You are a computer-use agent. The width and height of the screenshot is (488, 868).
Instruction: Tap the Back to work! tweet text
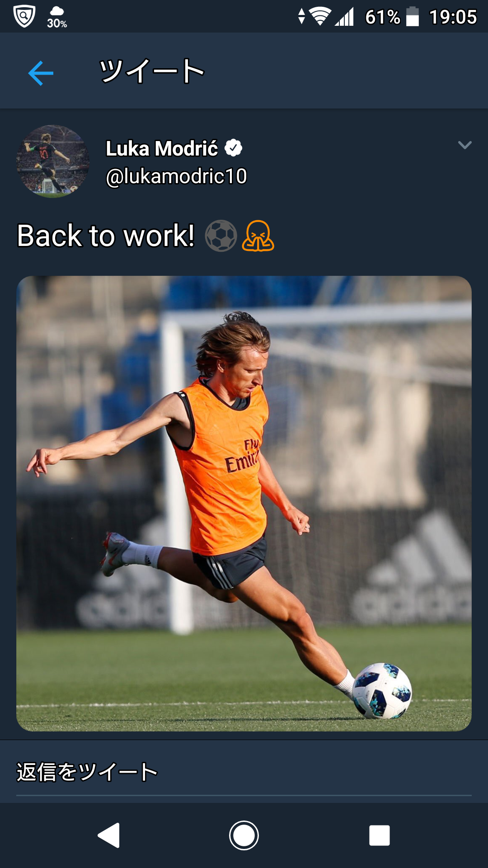[106, 236]
